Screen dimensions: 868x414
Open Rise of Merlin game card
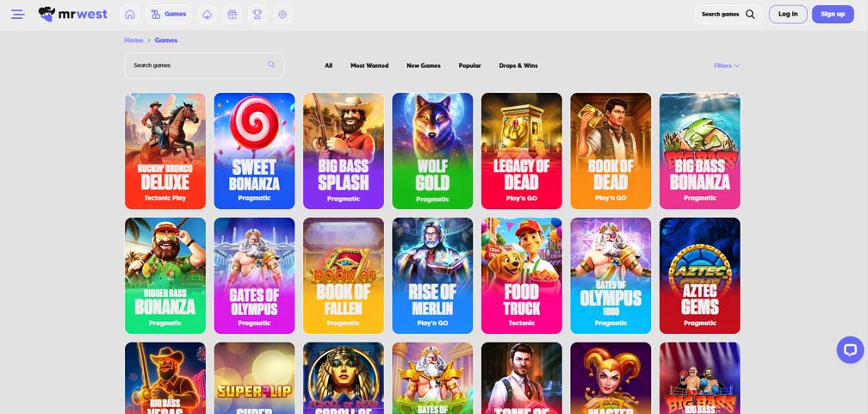pos(432,275)
